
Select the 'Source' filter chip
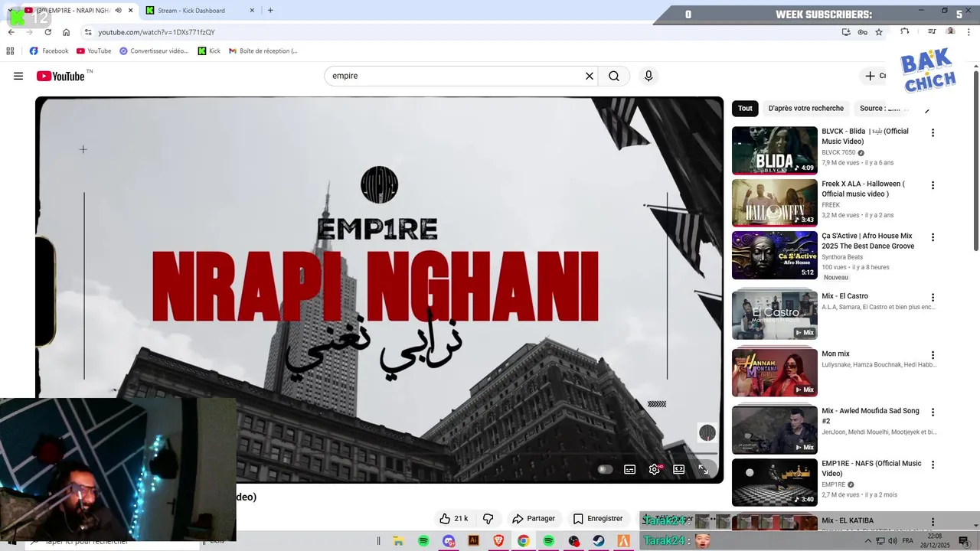(880, 108)
